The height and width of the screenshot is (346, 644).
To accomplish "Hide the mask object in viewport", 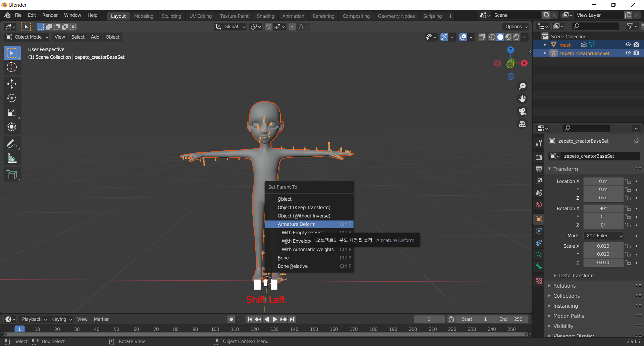I will click(628, 45).
